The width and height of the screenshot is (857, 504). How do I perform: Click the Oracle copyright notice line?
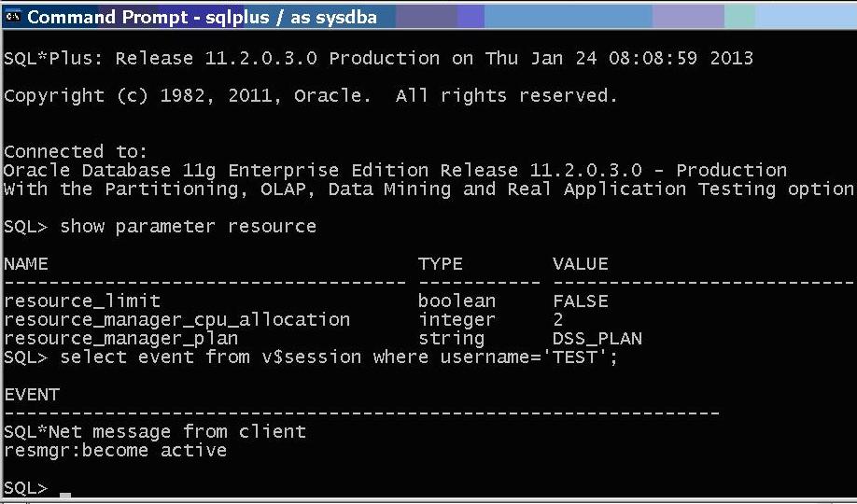tap(311, 95)
